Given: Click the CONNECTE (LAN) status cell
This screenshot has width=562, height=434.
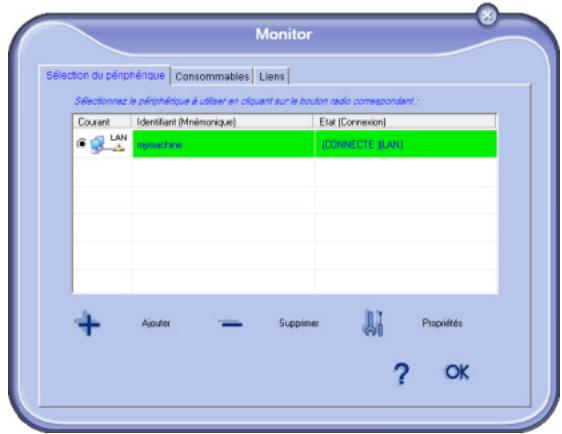Looking at the screenshot, I should (406, 144).
